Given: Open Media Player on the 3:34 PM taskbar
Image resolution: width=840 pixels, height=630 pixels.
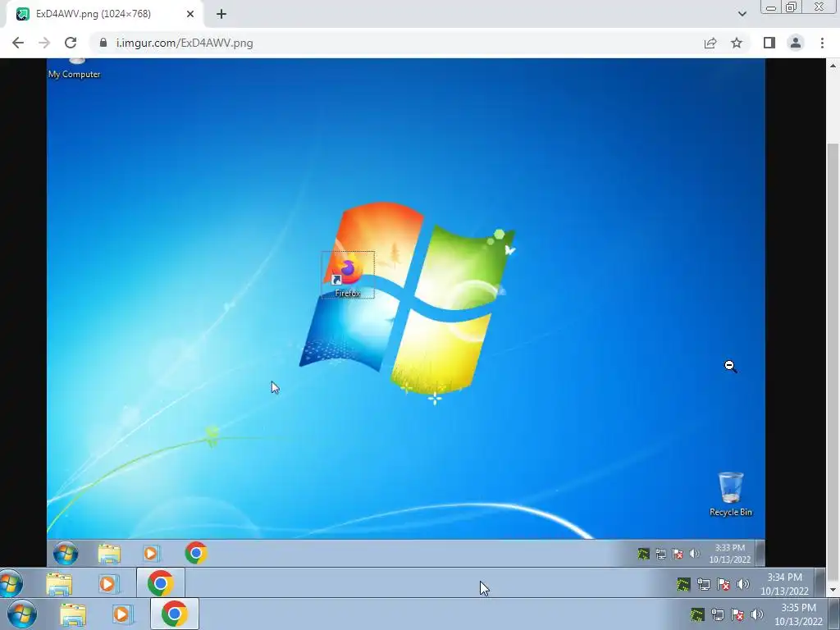Looking at the screenshot, I should click(108, 583).
